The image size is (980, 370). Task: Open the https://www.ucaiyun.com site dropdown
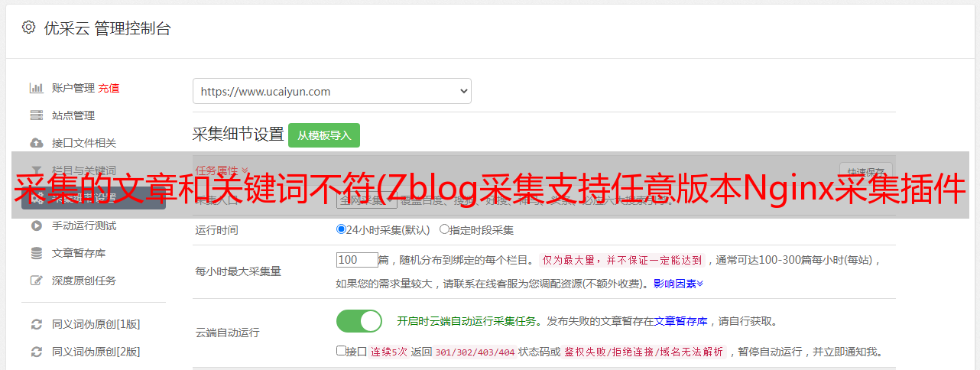pyautogui.click(x=332, y=91)
